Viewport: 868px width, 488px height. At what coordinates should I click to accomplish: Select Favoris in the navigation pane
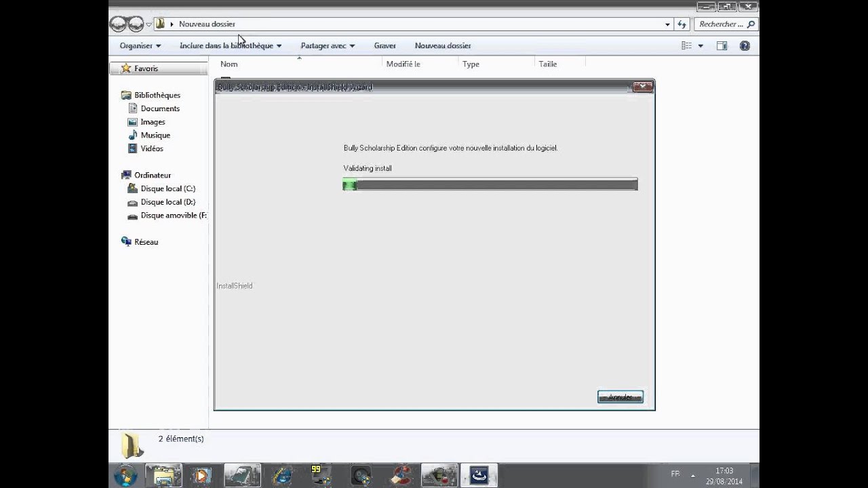click(146, 68)
